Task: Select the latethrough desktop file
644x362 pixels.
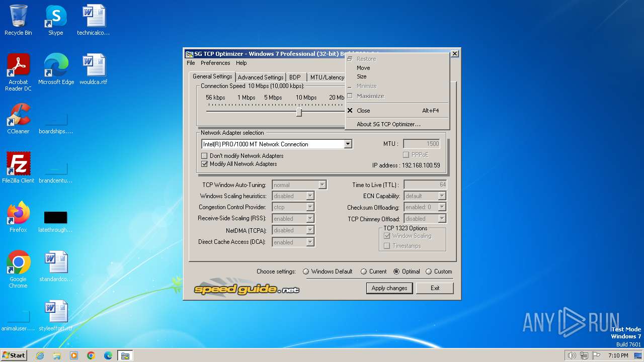Action: [55, 222]
